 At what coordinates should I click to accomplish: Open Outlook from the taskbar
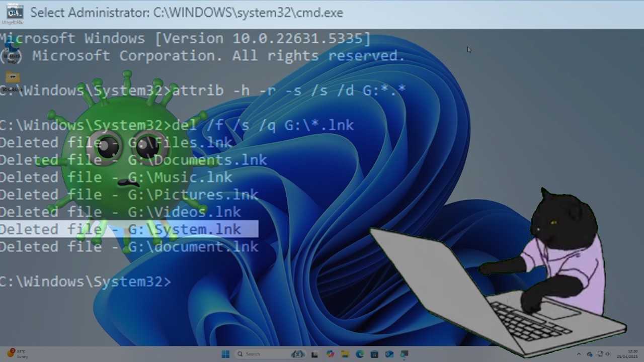[389, 354]
